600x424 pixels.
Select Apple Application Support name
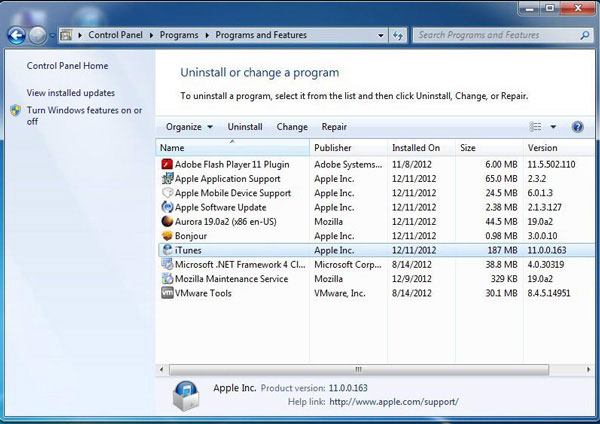pyautogui.click(x=228, y=179)
